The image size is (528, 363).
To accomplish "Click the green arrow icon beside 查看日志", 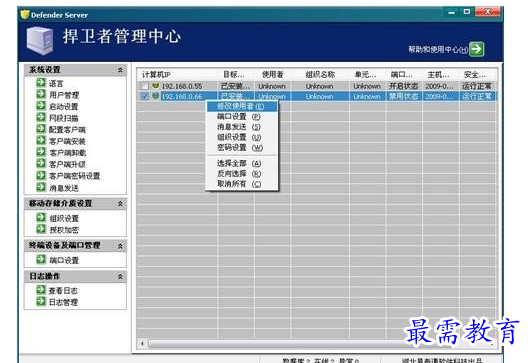I will pos(41,290).
